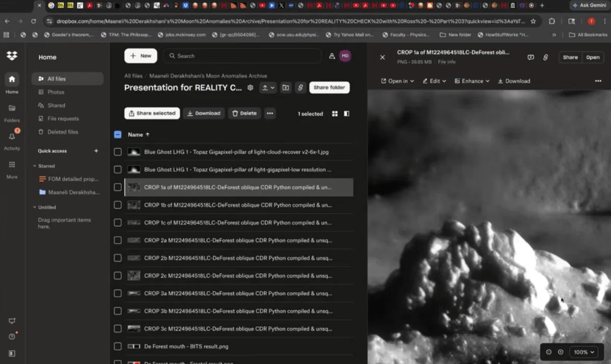Zoom out of the preview image

[549, 352]
